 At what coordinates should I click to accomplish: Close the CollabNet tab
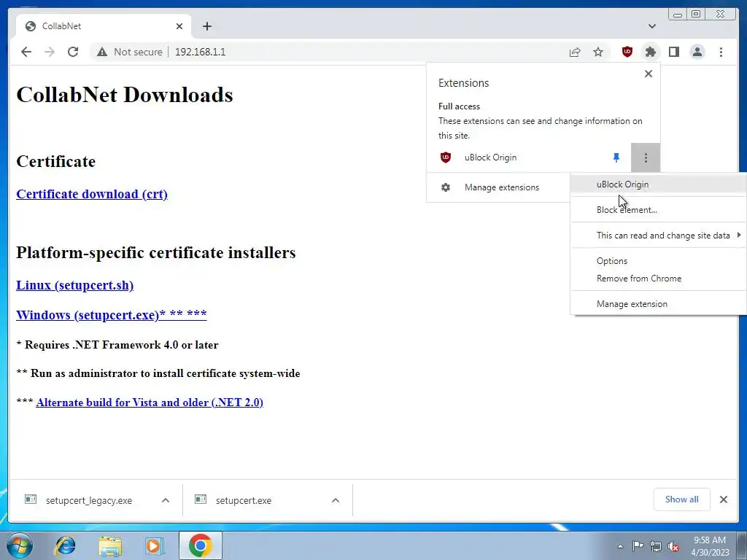179,26
